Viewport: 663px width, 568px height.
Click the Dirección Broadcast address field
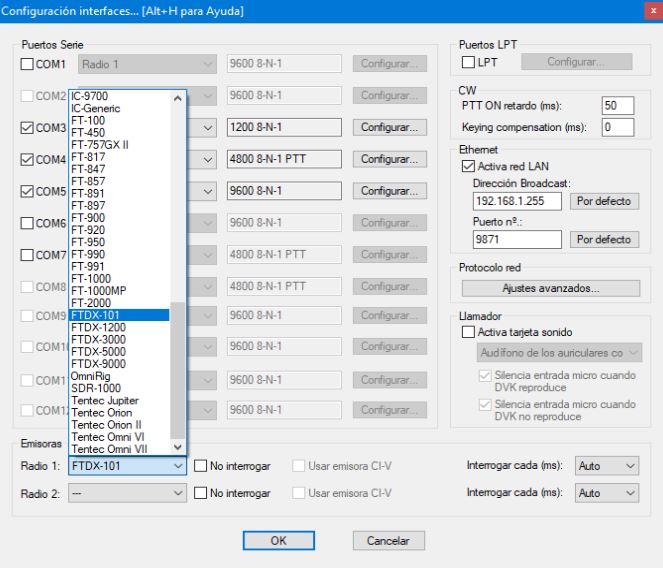coord(517,201)
